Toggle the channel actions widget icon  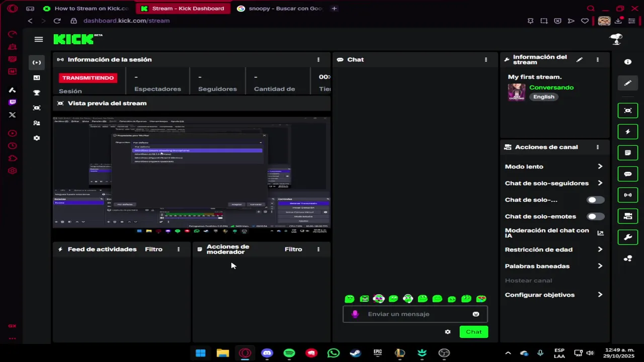pyautogui.click(x=628, y=216)
